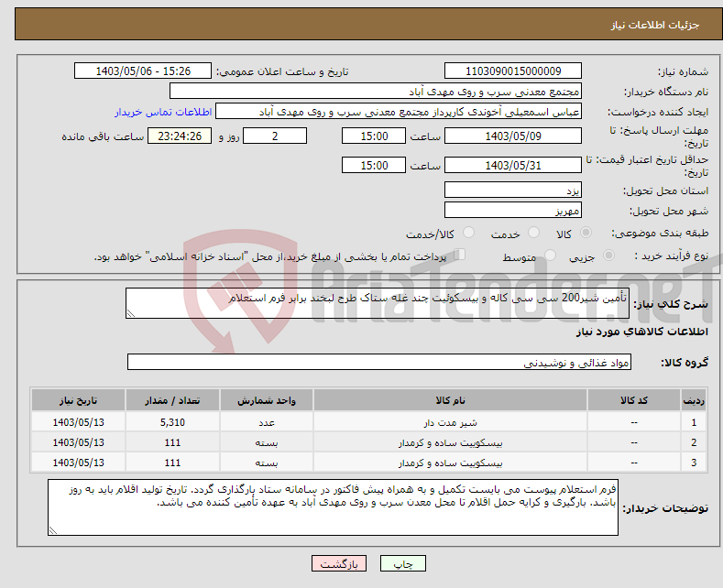Click the بیسکوییت item in row 2

click(x=450, y=442)
